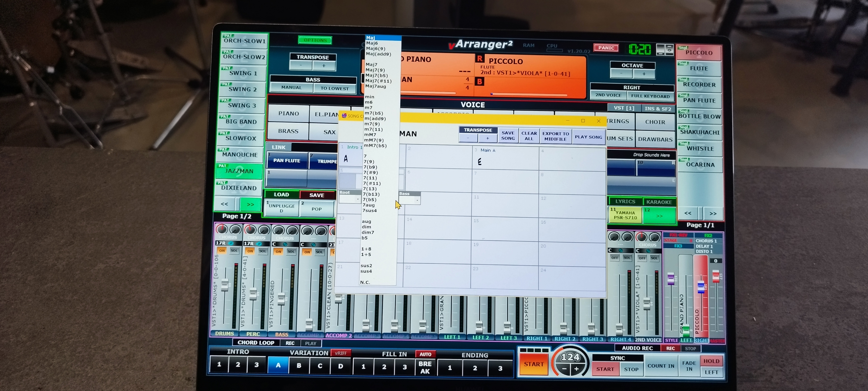
Task: Click the purple STYLE volume fader
Action: click(x=671, y=279)
